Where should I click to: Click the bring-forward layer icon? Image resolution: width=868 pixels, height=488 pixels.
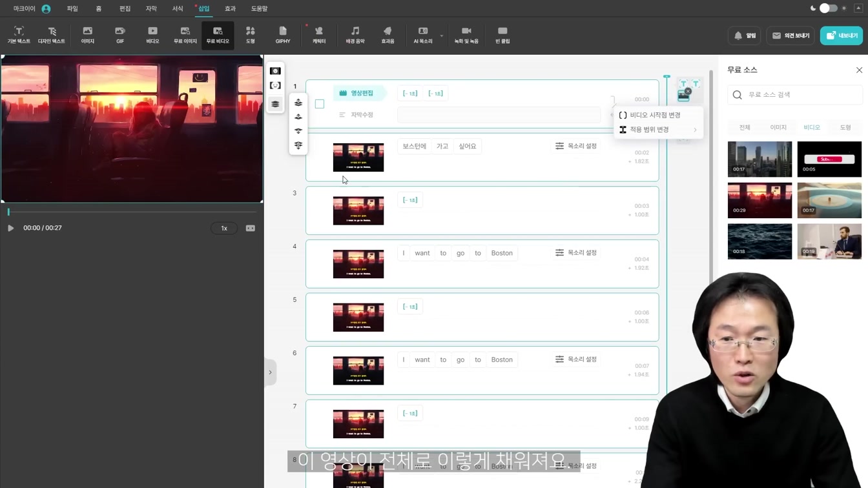pyautogui.click(x=298, y=117)
